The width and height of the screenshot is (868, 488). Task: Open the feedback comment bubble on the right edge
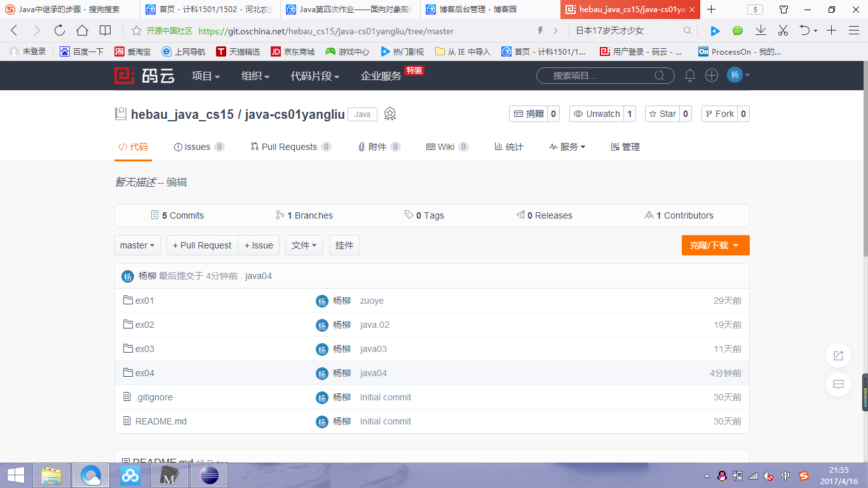837,384
